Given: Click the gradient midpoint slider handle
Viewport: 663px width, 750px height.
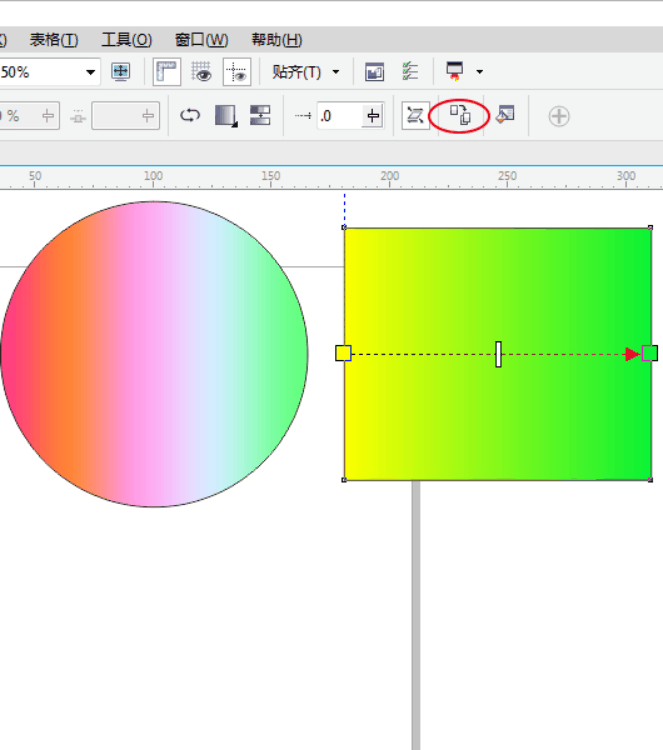Looking at the screenshot, I should [498, 354].
